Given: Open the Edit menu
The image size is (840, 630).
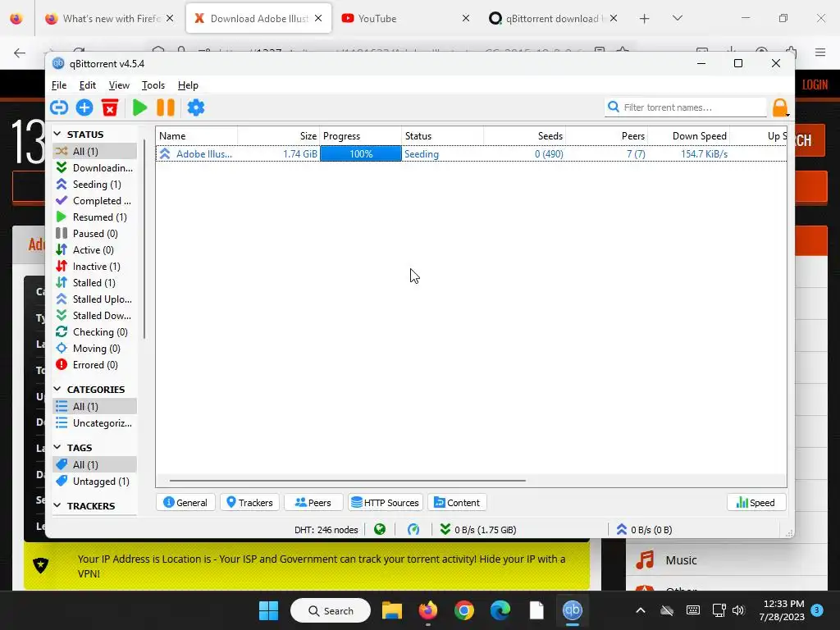Looking at the screenshot, I should tap(87, 85).
